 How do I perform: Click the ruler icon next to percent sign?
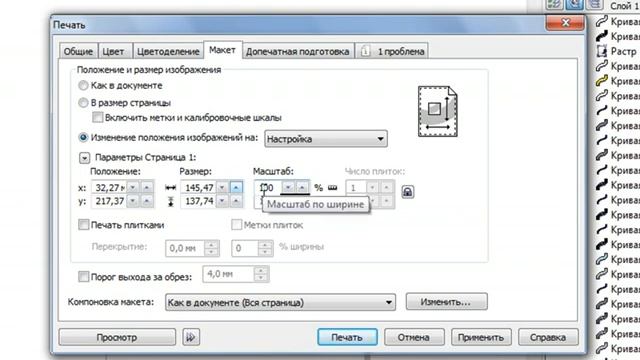[333, 187]
